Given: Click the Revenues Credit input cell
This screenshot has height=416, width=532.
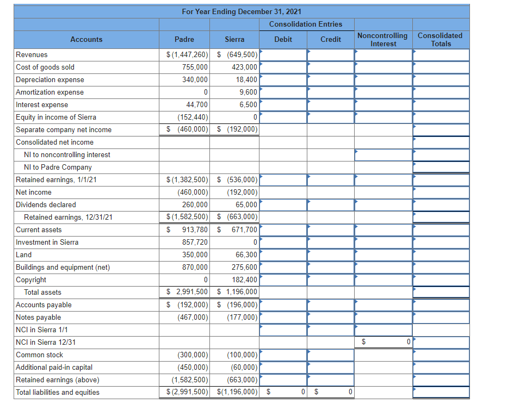Looking at the screenshot, I should tap(331, 55).
